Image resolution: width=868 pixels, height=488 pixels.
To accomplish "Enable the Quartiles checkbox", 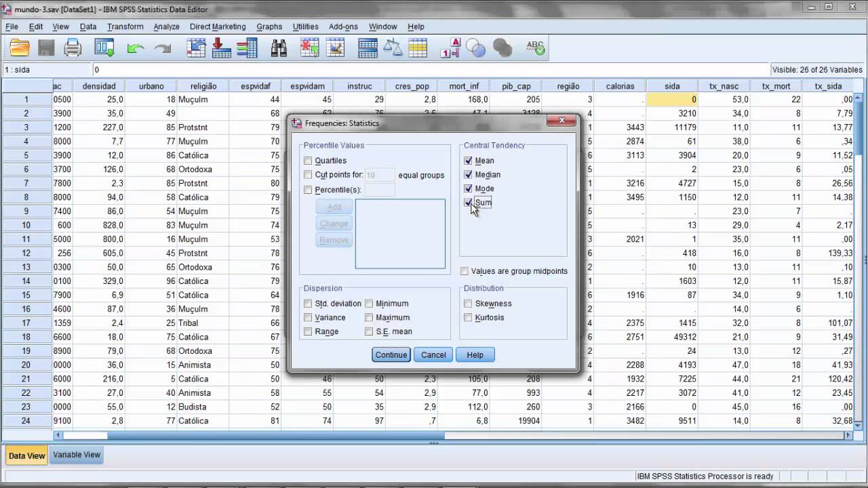I will (308, 161).
